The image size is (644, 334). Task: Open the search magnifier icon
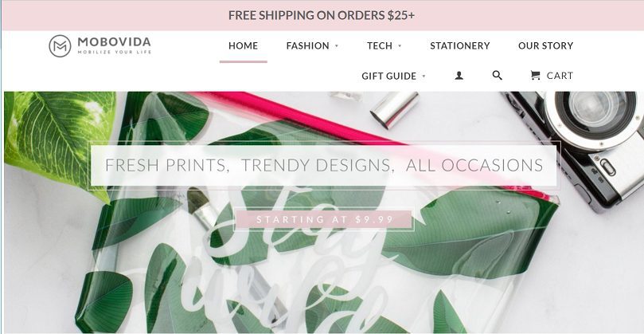point(497,75)
